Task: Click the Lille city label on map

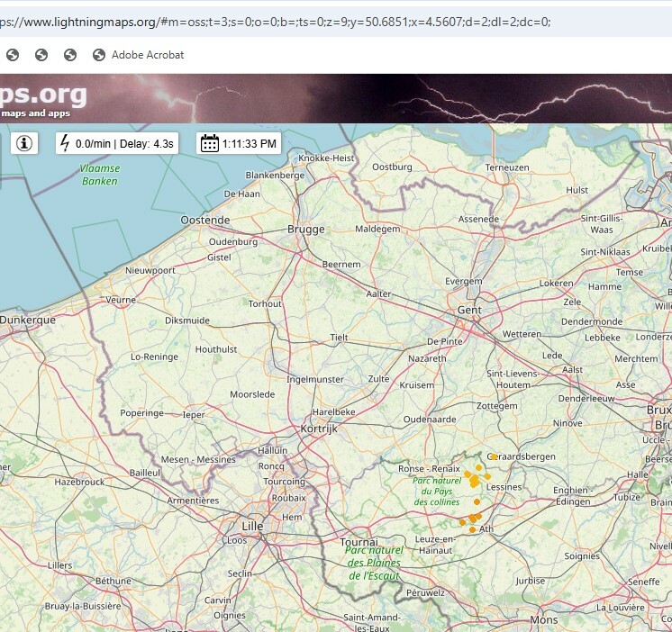Action: (252, 525)
